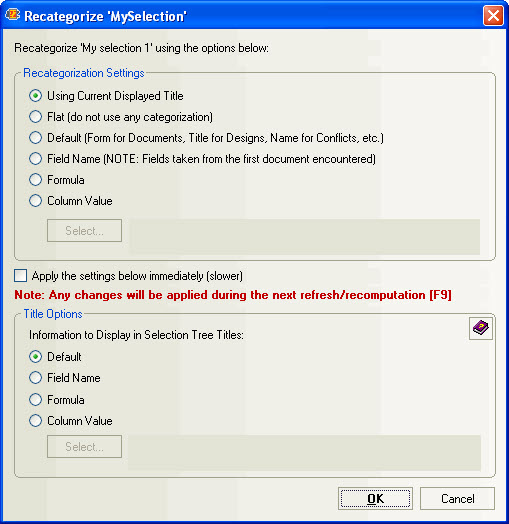Click the app icon in the title bar
Image resolution: width=509 pixels, height=524 pixels.
click(x=12, y=15)
